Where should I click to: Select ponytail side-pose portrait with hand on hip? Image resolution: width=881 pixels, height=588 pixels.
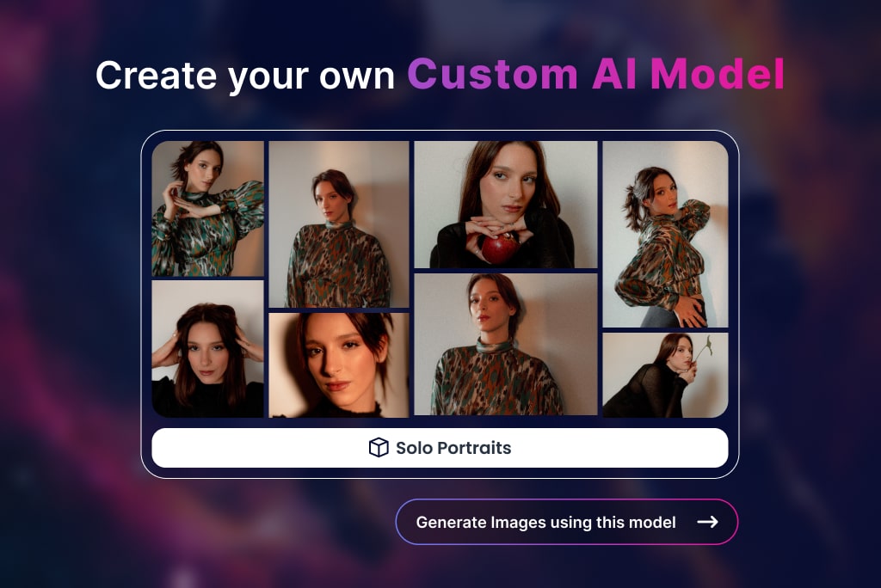pyautogui.click(x=664, y=234)
